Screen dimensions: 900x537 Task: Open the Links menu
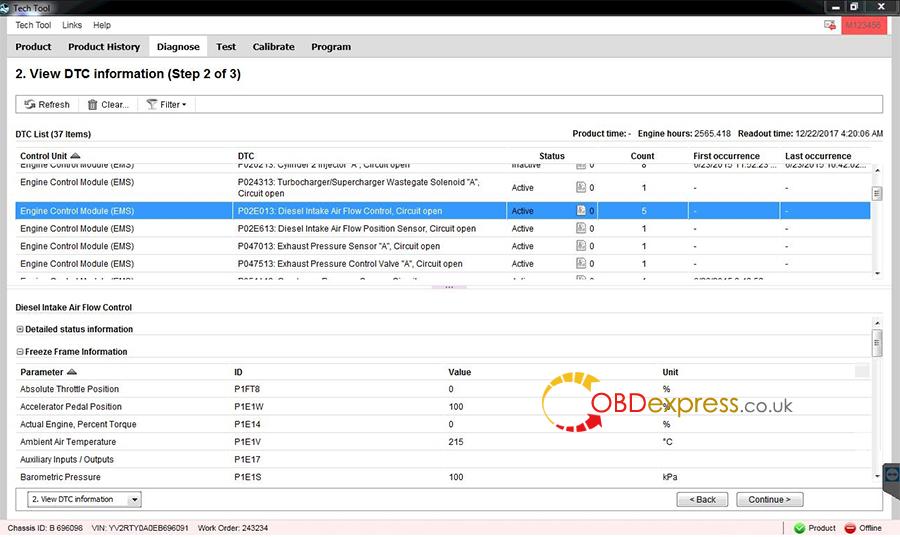pyautogui.click(x=72, y=25)
